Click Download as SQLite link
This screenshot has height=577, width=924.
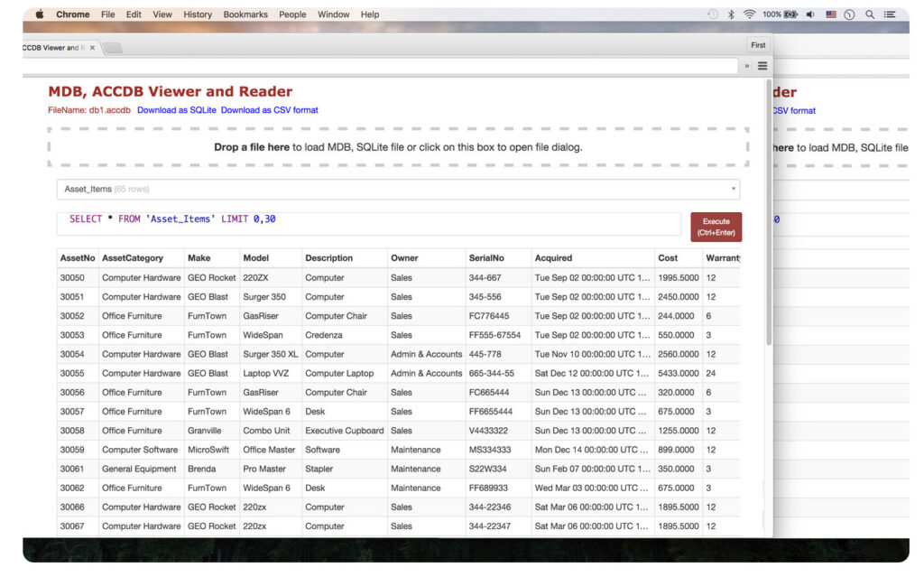tap(176, 110)
